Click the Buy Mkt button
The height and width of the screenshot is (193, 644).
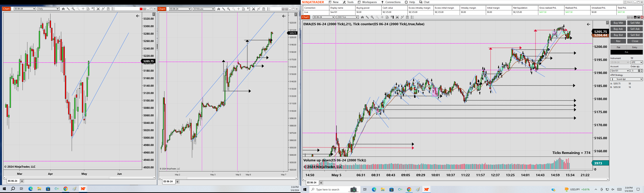pyautogui.click(x=618, y=23)
